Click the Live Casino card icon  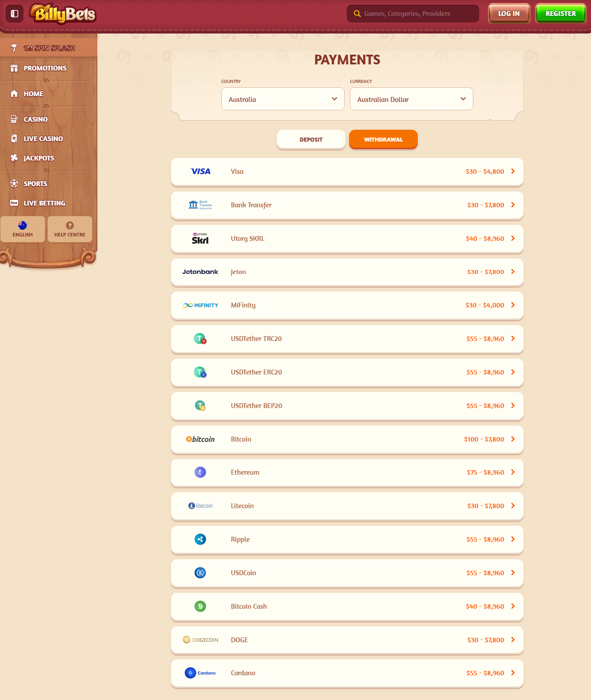pos(14,139)
